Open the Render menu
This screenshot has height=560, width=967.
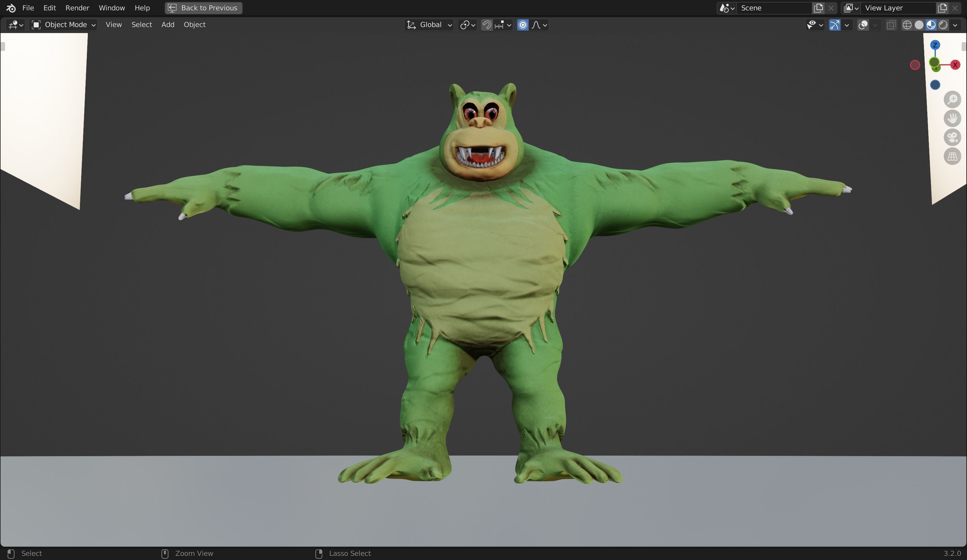(x=77, y=8)
